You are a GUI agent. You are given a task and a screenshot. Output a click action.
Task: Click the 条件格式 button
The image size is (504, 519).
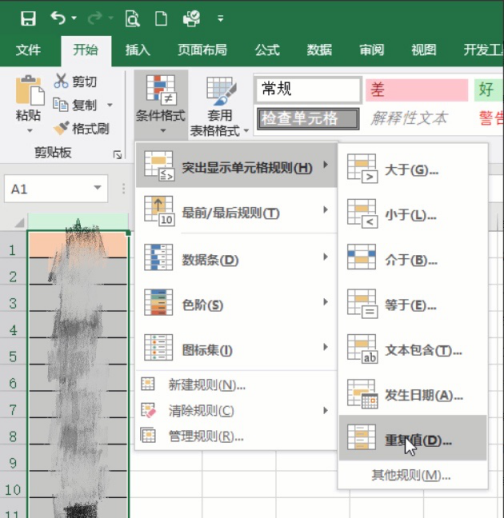point(161,104)
